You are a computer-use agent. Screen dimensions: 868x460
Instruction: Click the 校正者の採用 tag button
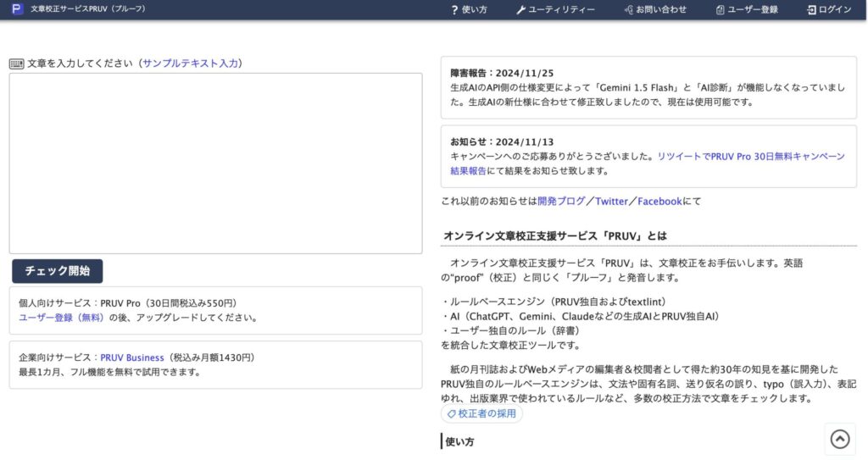point(481,414)
